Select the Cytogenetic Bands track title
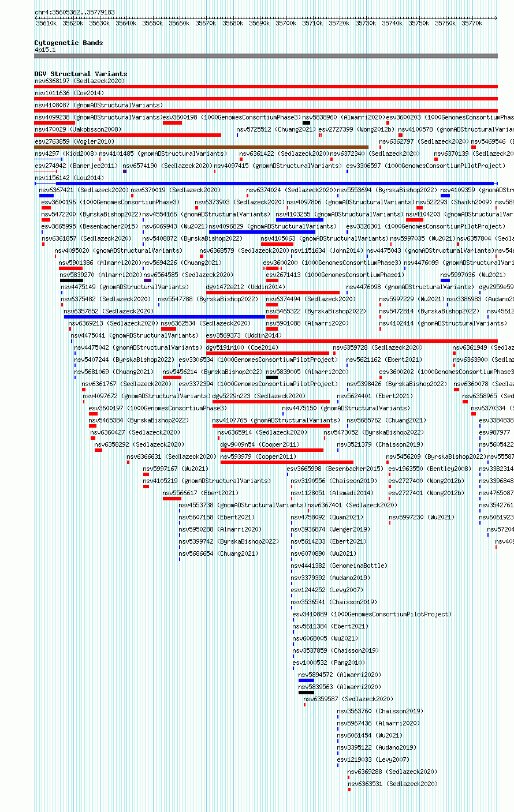The image size is (514, 812). (x=69, y=43)
